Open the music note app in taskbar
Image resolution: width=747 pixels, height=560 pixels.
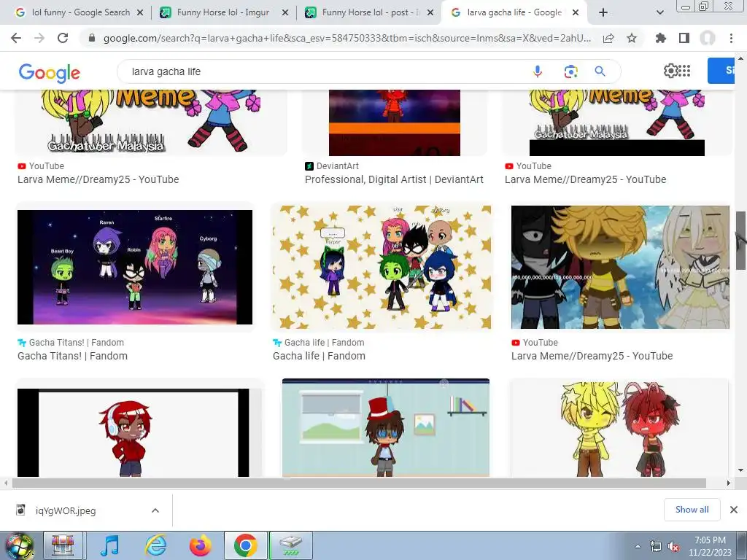(109, 545)
